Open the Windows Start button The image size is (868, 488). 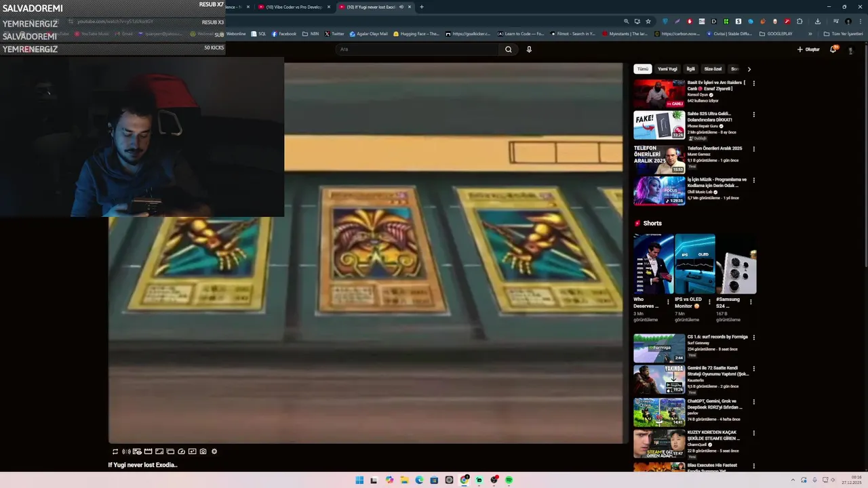point(359,480)
